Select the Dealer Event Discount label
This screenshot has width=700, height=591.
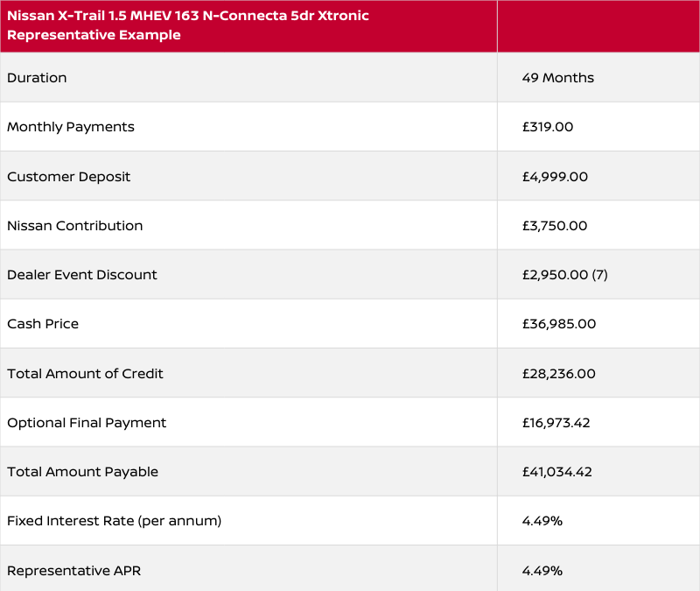tap(82, 275)
